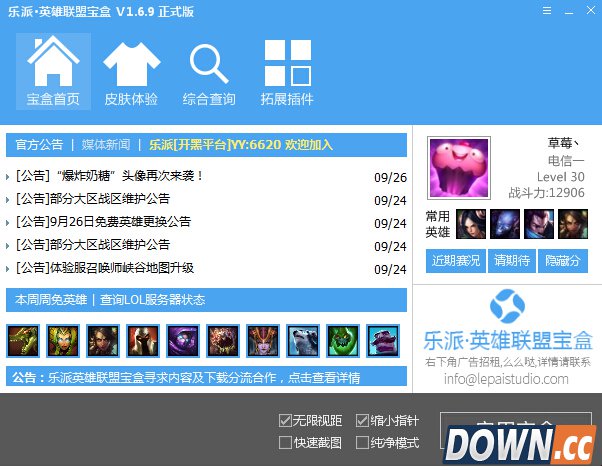Click fourth frequently used hero icon
The image size is (602, 470).
tap(573, 224)
